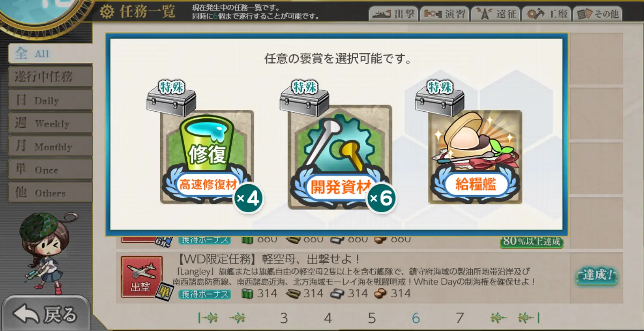Go to the first page arrow icon
This screenshot has height=331, width=644.
(209, 318)
